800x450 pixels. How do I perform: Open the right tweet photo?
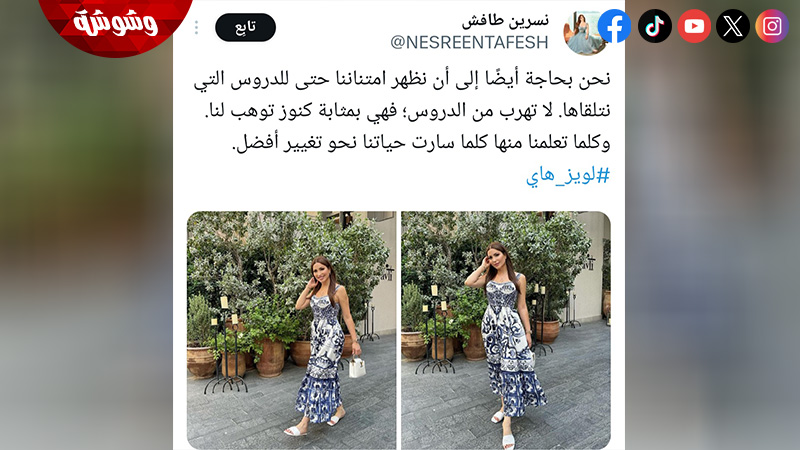(506, 330)
